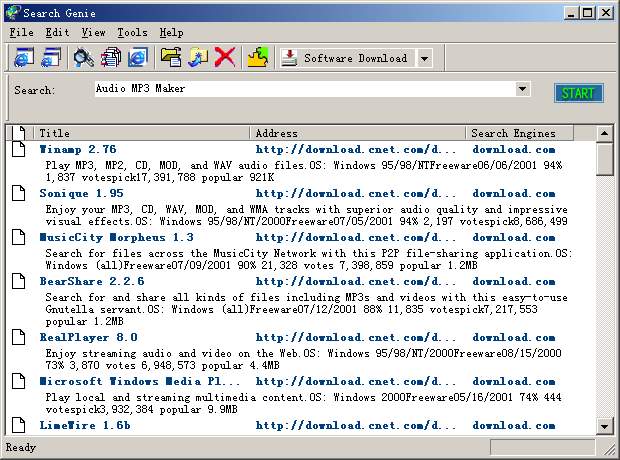Click the LimeWire row download.cnet.com address

[x=355, y=425]
